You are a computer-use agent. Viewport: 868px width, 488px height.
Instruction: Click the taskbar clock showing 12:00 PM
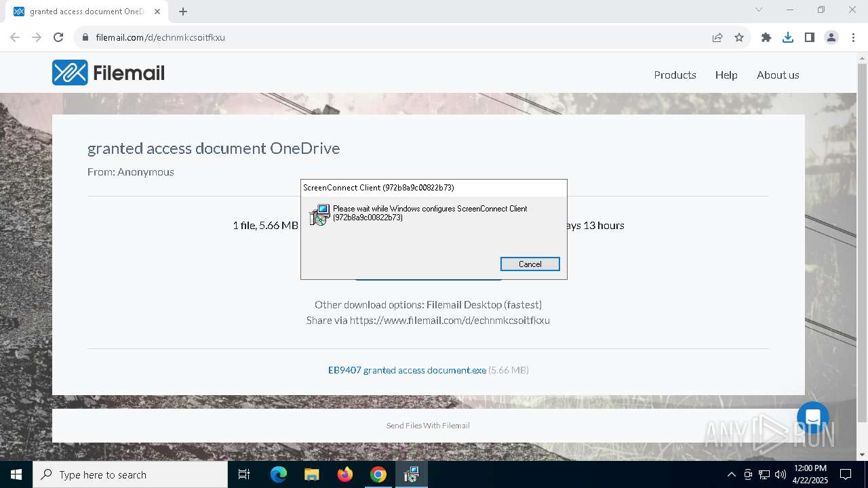[810, 474]
